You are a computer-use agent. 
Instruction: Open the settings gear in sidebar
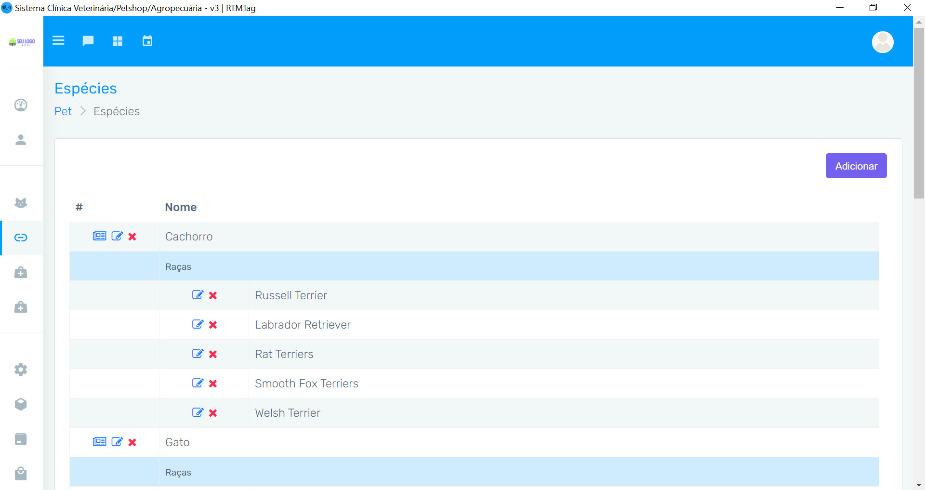20,369
